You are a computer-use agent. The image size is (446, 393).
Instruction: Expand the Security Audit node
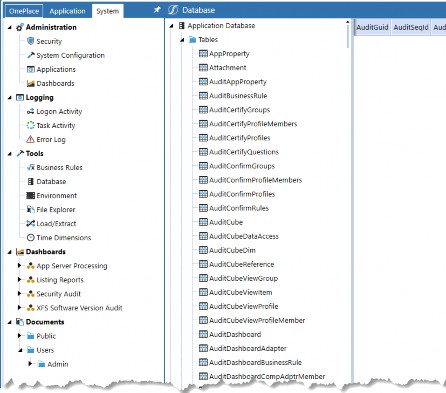19,294
